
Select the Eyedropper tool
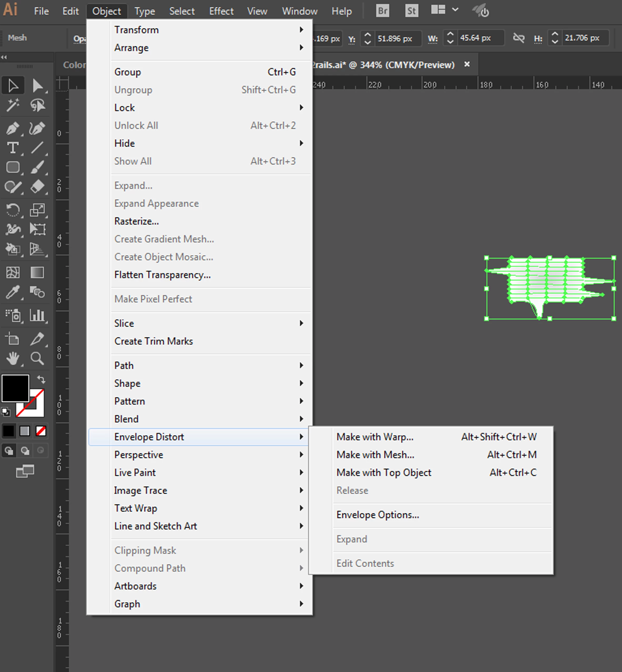point(13,292)
